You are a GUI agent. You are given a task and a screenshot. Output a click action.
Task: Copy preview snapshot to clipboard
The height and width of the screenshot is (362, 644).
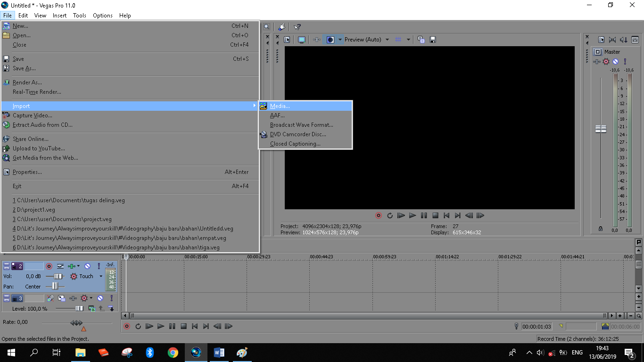pyautogui.click(x=421, y=40)
